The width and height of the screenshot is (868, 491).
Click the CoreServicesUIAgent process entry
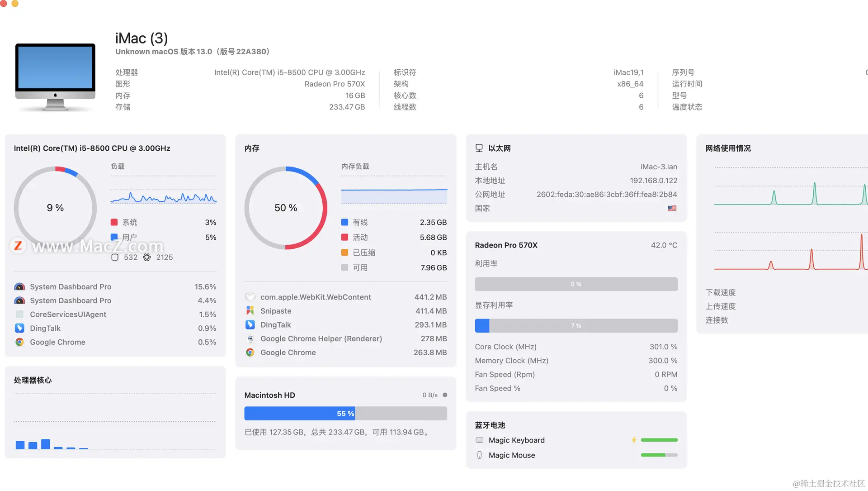point(68,315)
